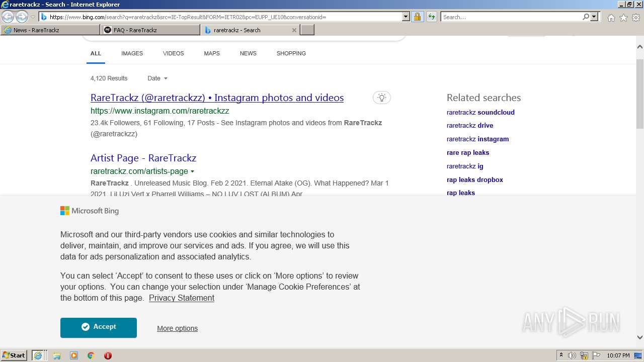The width and height of the screenshot is (644, 362).
Task: Click related search raretrackz soundcloud
Action: tap(480, 112)
